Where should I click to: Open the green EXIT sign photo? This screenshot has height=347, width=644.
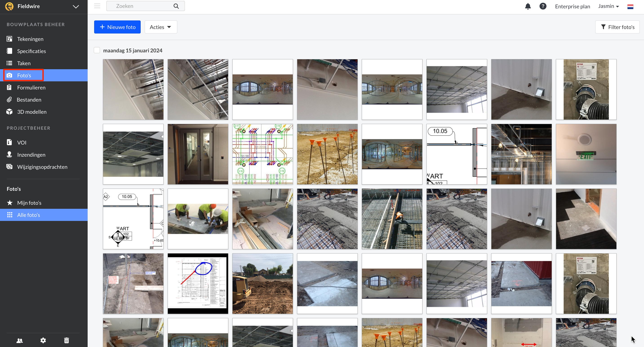click(586, 154)
